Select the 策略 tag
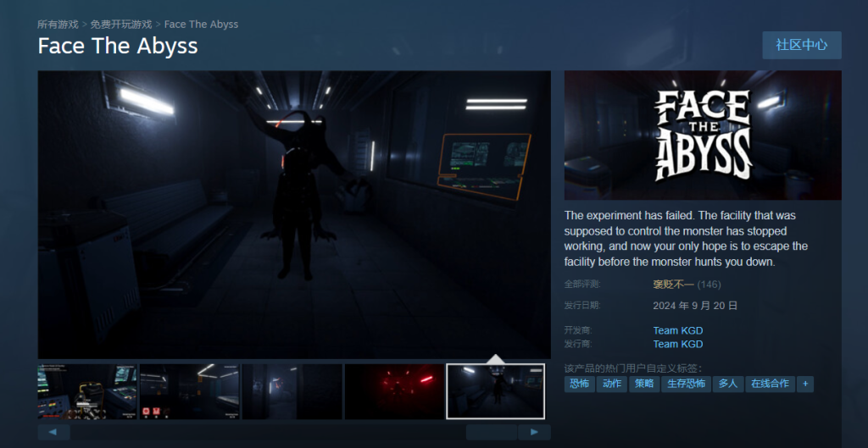 (644, 384)
